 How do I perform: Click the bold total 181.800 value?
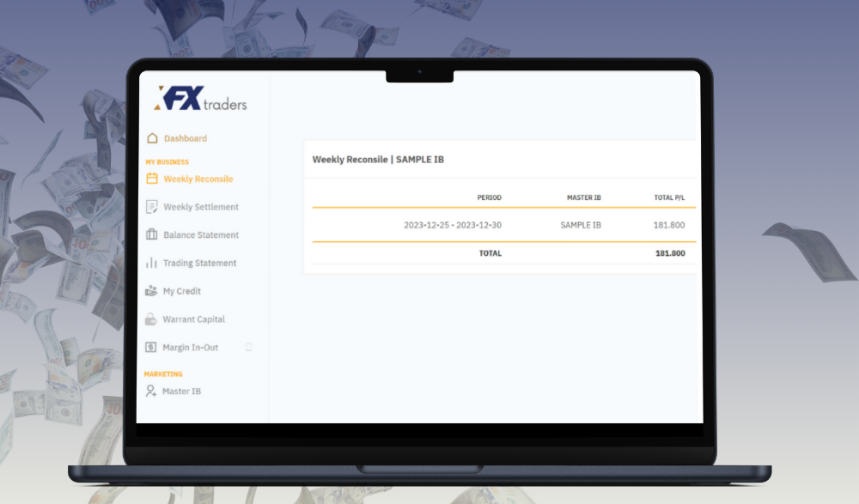click(x=670, y=253)
